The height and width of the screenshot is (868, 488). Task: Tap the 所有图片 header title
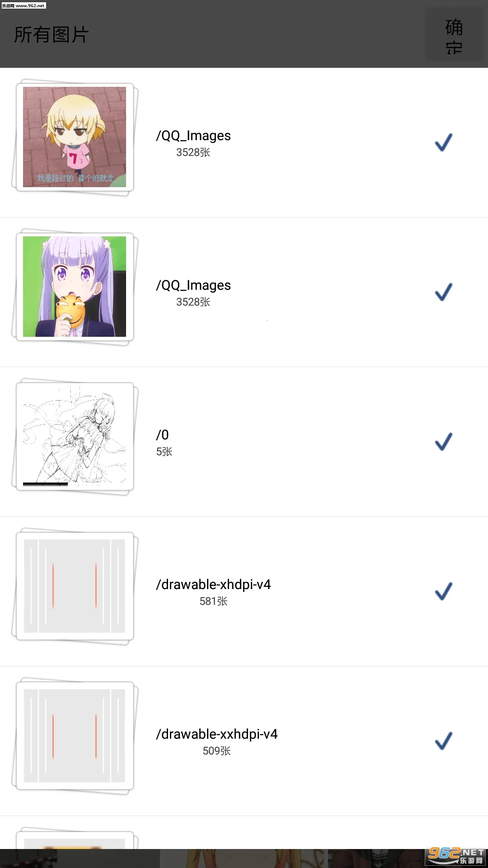click(x=52, y=35)
